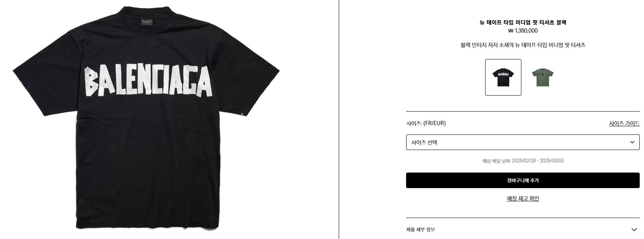Click the product title 뉴 테이프 타입 미디엄 핏 티셔츠 블랙
Screen dimensions: 644x239
pyautogui.click(x=523, y=23)
